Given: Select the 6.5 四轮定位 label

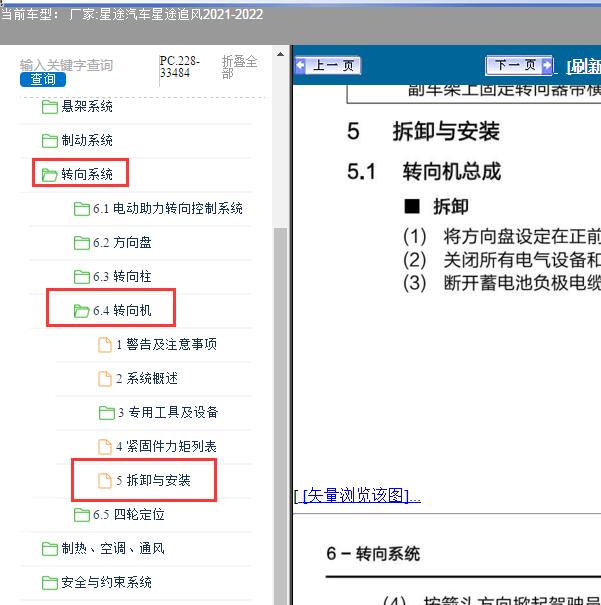Looking at the screenshot, I should point(129,514).
